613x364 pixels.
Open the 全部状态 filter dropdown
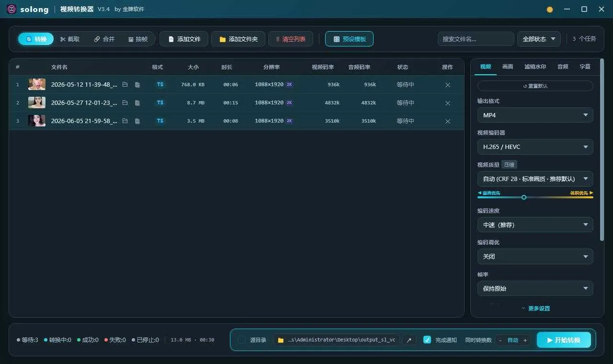click(x=539, y=39)
